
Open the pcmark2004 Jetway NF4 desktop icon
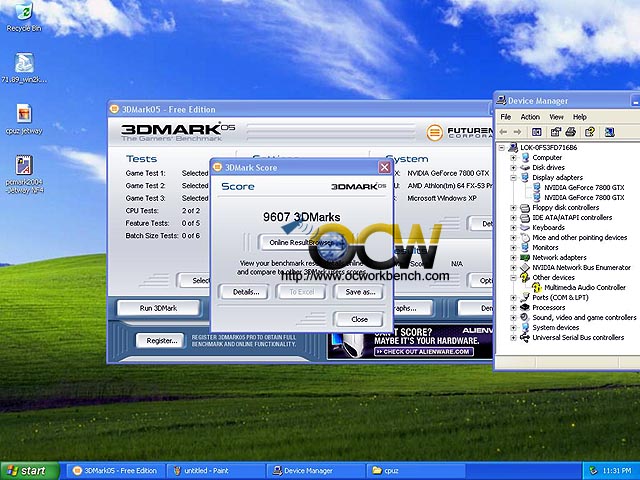[x=24, y=173]
